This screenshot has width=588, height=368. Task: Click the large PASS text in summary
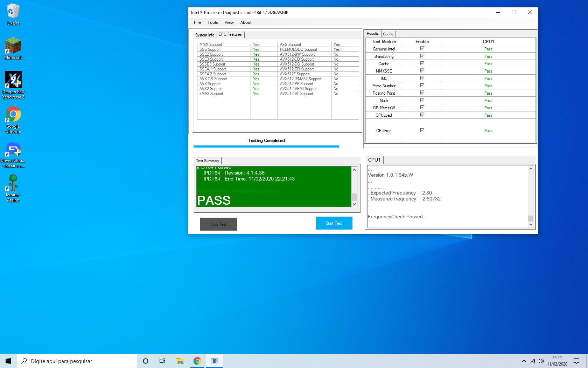coord(214,200)
